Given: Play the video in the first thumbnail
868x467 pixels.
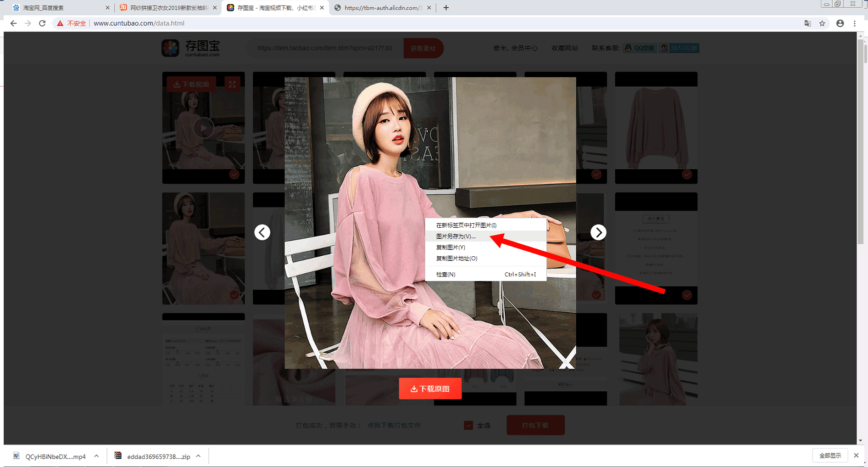Looking at the screenshot, I should (203, 128).
